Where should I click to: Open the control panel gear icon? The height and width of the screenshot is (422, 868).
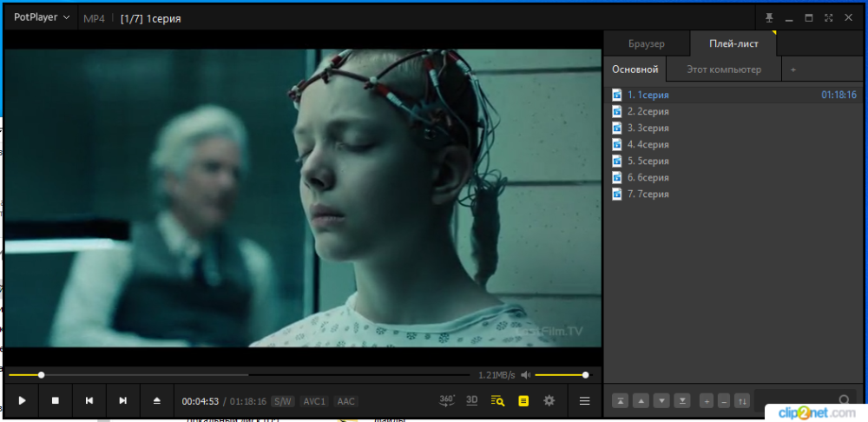pos(549,400)
